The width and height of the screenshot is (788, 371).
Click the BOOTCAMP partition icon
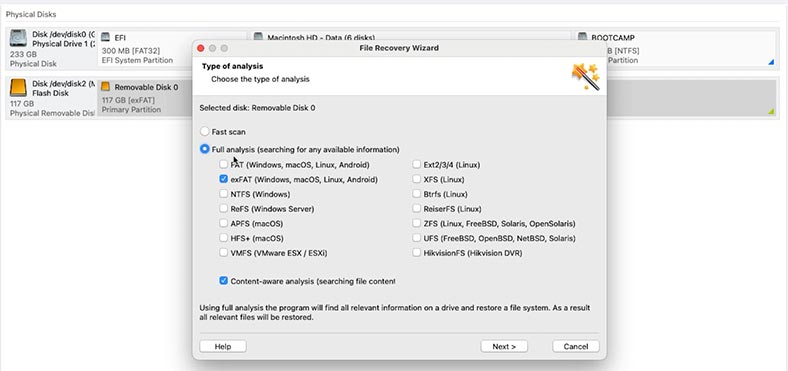(582, 37)
